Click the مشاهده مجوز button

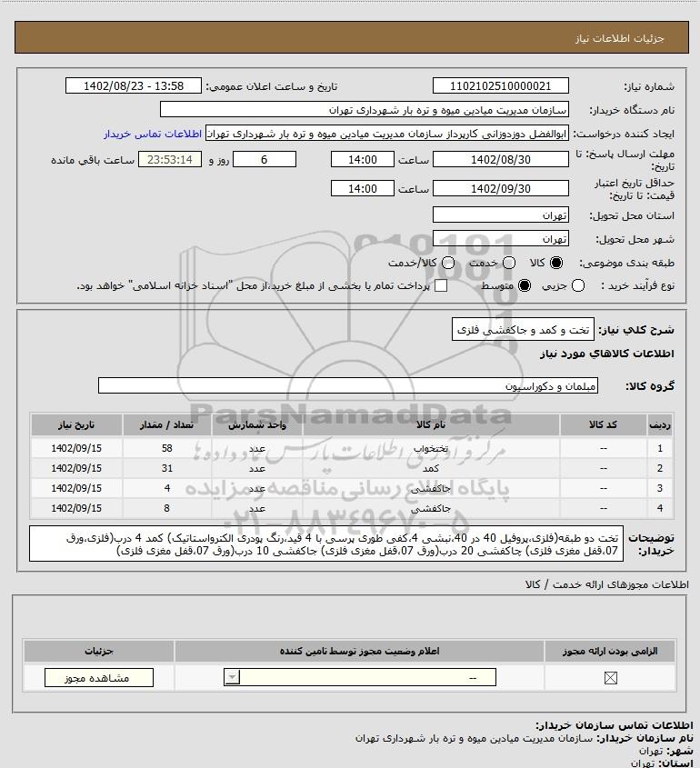point(99,678)
